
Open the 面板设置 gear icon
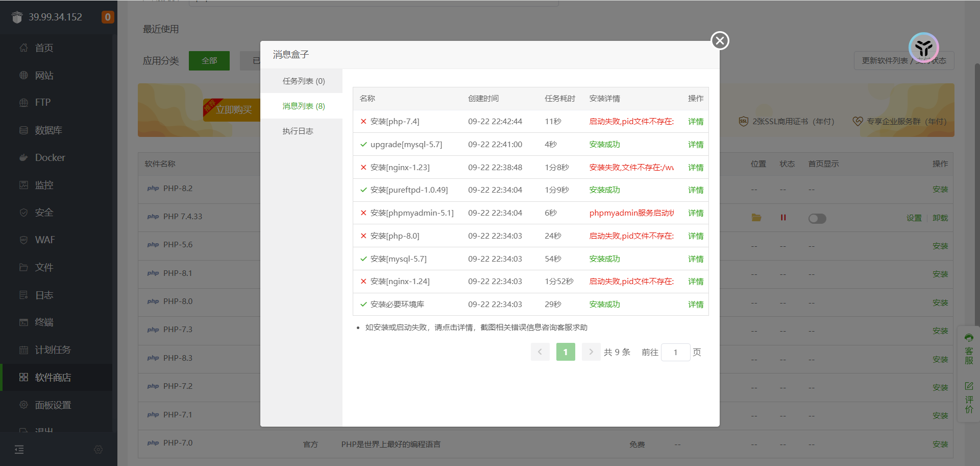pyautogui.click(x=23, y=405)
